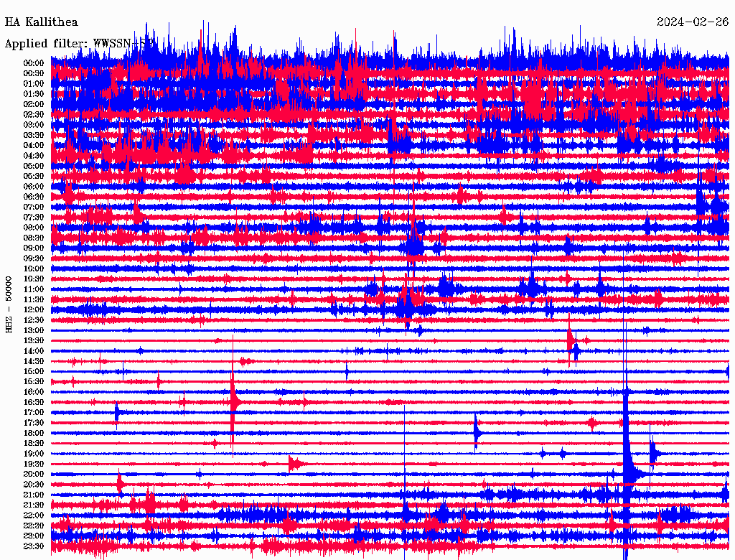Select the 22:30 time label
The width and height of the screenshot is (735, 560).
[34, 526]
